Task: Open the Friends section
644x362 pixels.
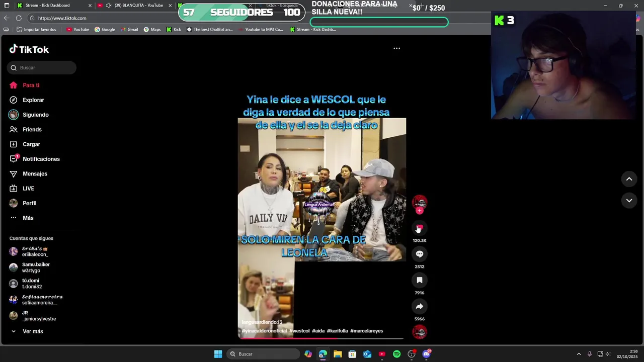Action: 25,130
